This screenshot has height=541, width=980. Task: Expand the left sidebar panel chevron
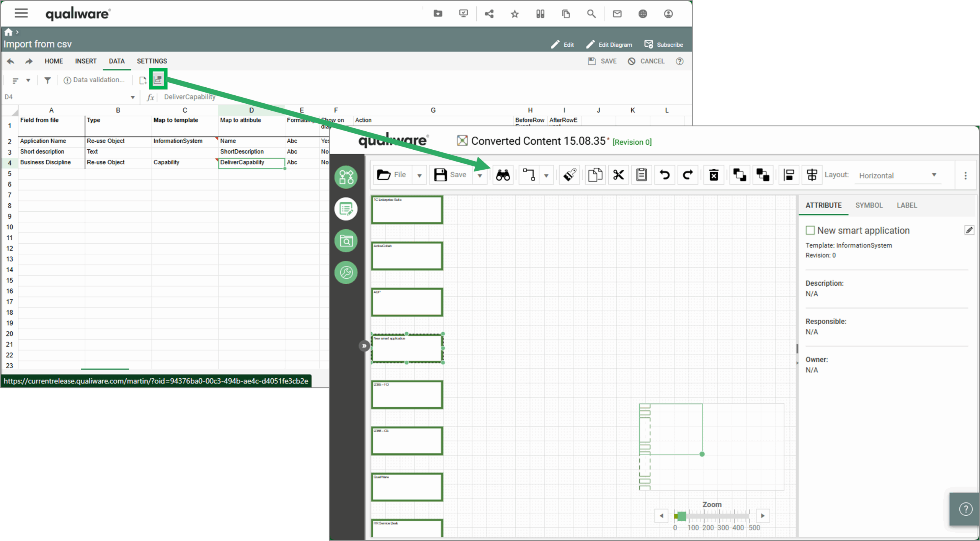(x=364, y=346)
